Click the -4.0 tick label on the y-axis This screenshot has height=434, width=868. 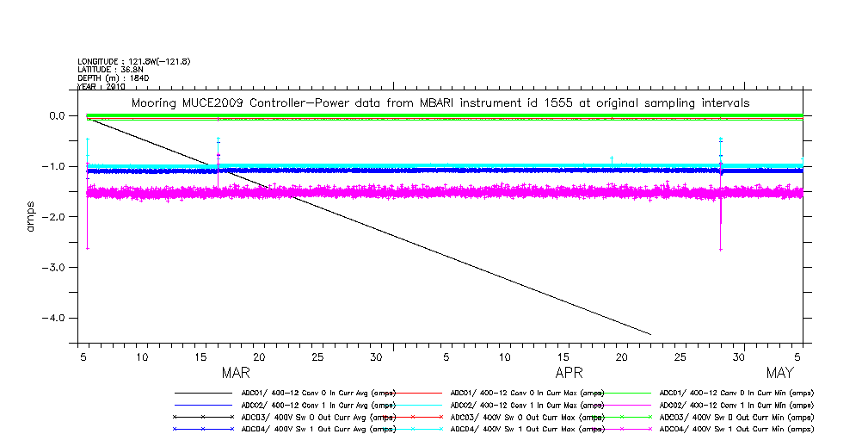click(x=51, y=318)
